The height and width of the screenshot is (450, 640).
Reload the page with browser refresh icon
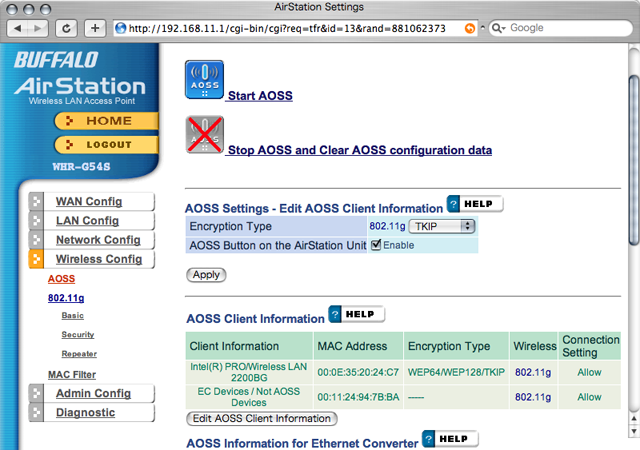[66, 28]
